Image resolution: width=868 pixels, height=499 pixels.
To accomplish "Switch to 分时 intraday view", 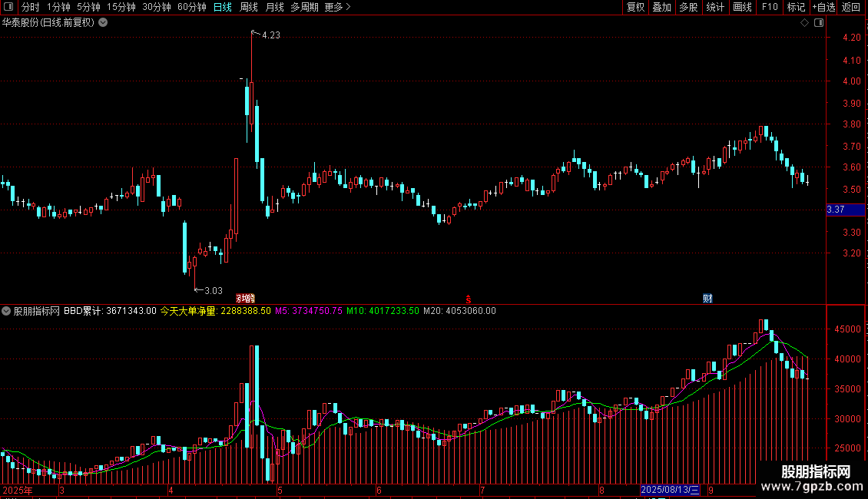I will 31,7.
